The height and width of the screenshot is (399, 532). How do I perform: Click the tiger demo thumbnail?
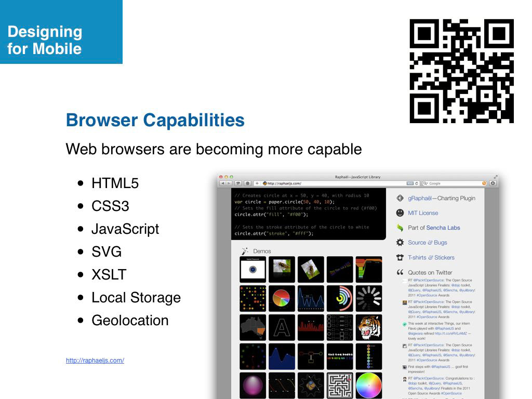coord(369,327)
